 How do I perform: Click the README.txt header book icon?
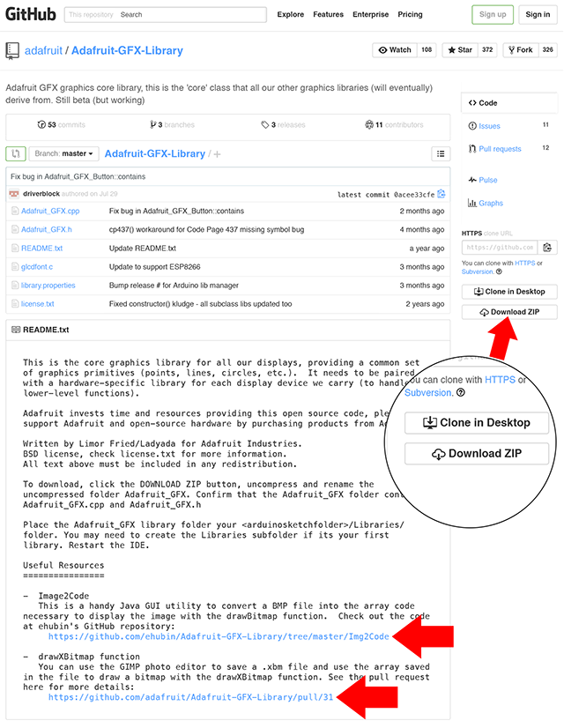[16, 330]
